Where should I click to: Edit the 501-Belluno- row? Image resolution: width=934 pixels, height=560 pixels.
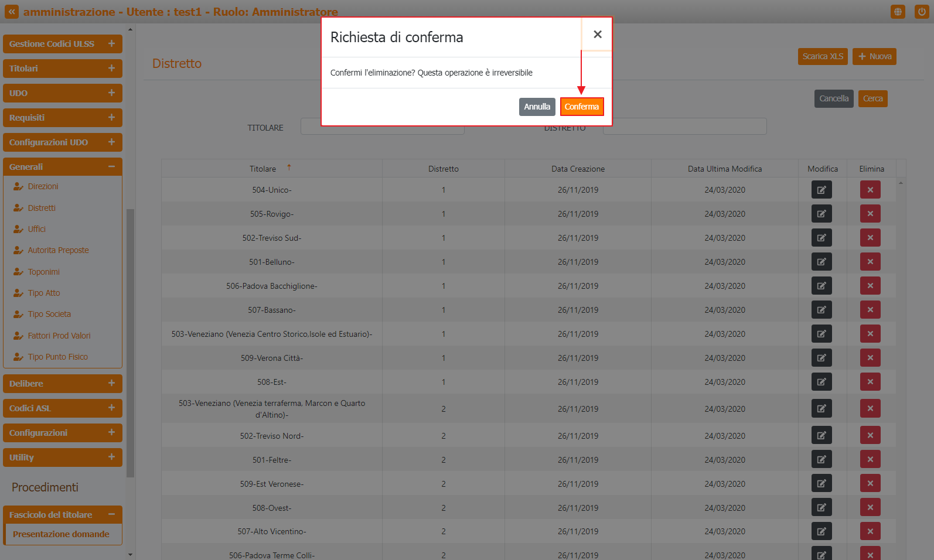(x=821, y=262)
